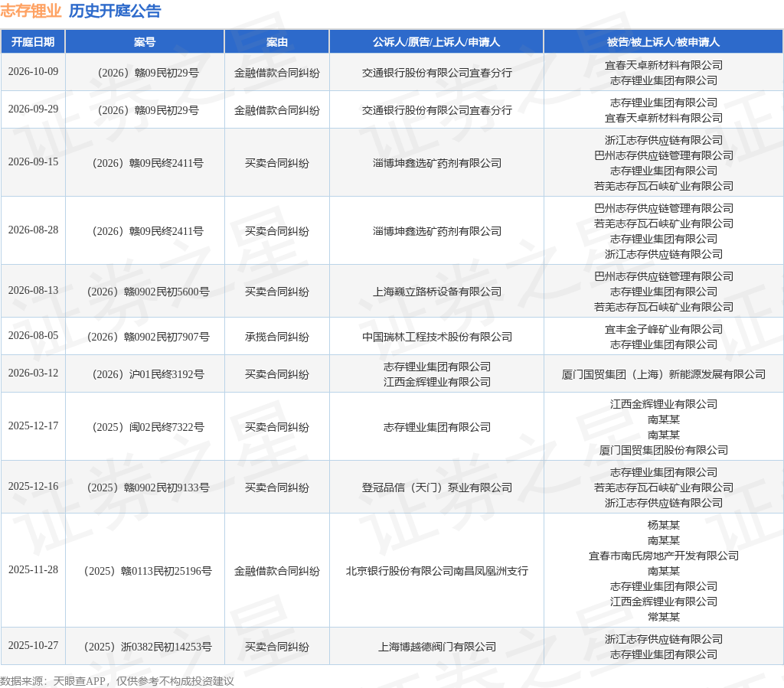Viewport: 784px width, 688px height.
Task: Click defendant 厦门国贸集团（上海）新能源发展有限公司
Action: pos(664,374)
